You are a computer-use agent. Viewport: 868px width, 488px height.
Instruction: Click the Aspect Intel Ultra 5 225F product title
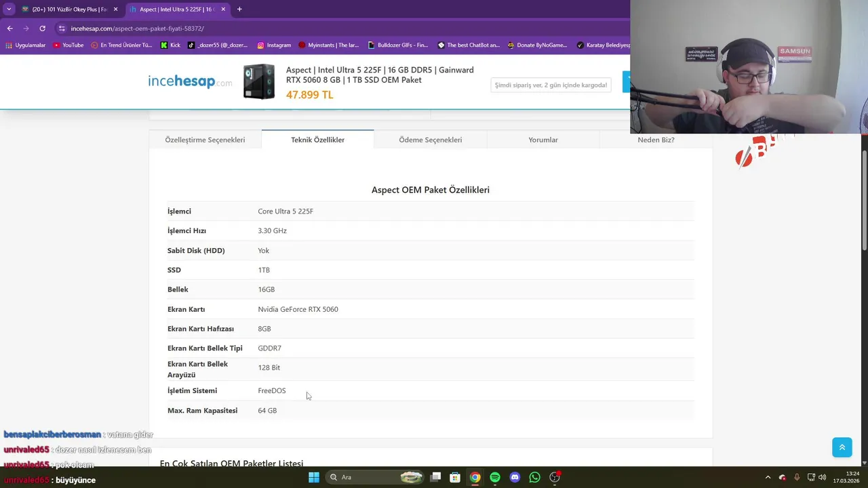[380, 75]
